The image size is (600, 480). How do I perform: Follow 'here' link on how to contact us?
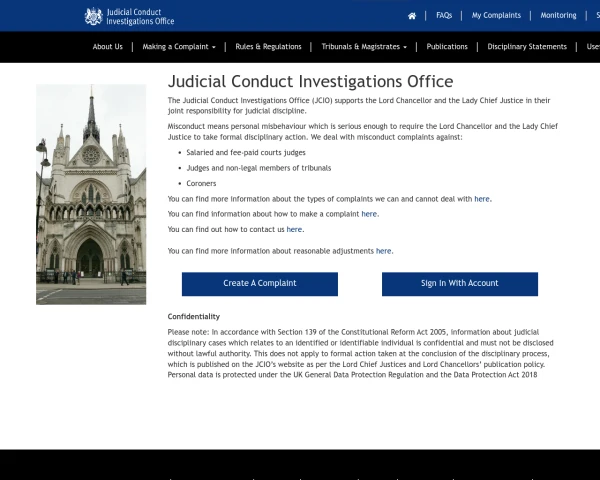294,229
